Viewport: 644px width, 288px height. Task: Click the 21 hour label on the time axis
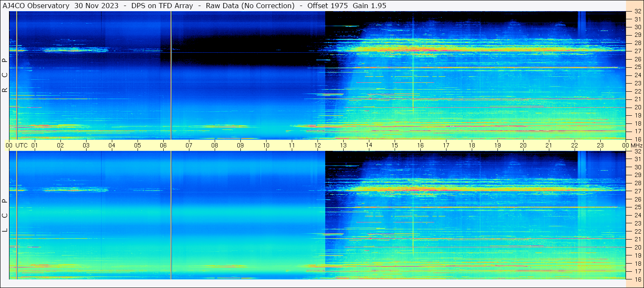tap(549, 145)
